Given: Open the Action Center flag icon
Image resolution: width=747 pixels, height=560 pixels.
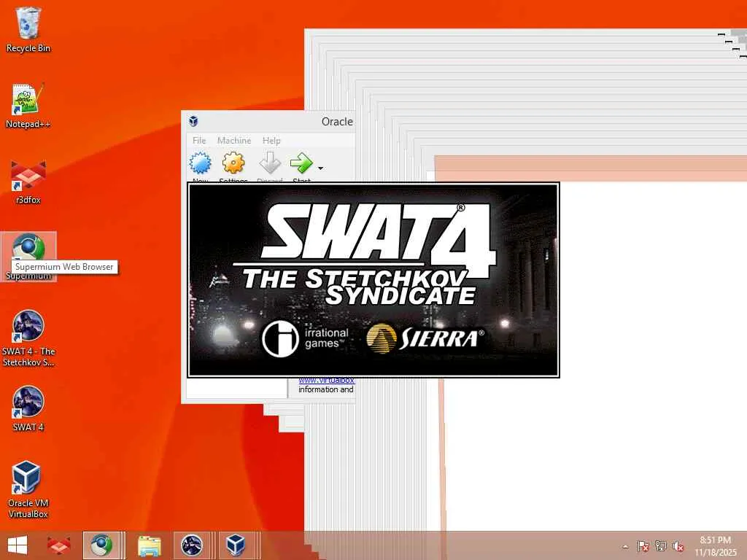Looking at the screenshot, I should (643, 546).
